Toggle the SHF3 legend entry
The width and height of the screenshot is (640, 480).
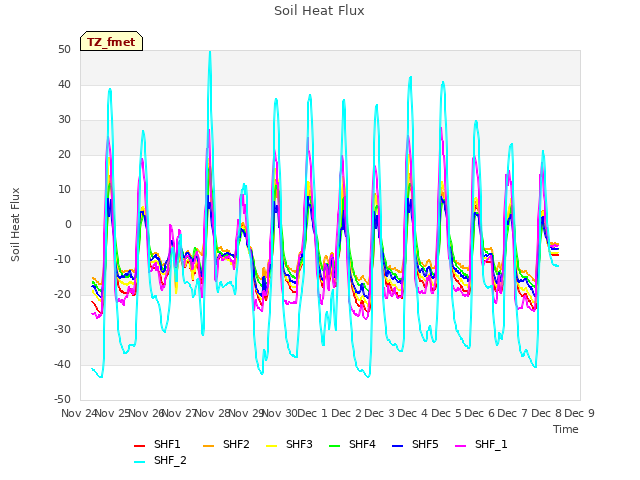[289, 444]
